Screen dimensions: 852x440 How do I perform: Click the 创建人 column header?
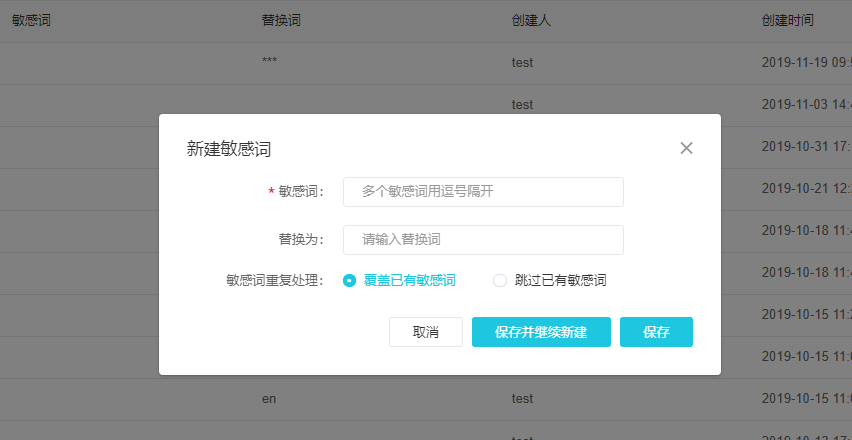(531, 20)
